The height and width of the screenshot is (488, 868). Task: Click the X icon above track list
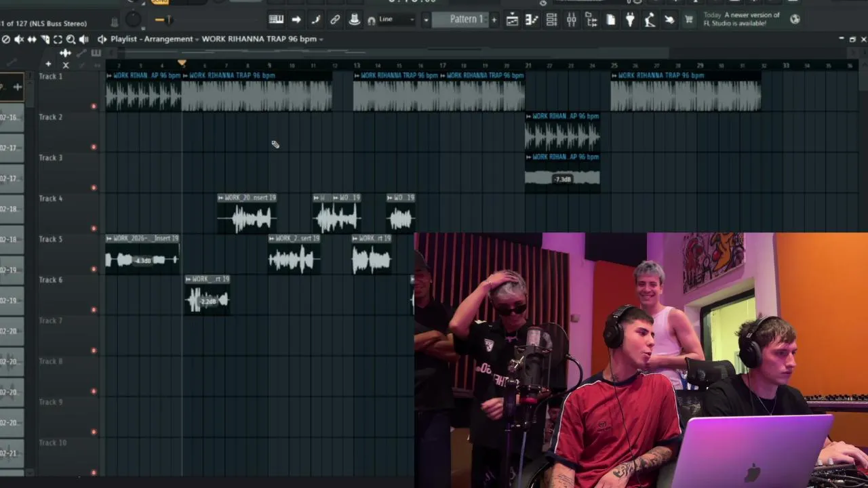pos(66,65)
